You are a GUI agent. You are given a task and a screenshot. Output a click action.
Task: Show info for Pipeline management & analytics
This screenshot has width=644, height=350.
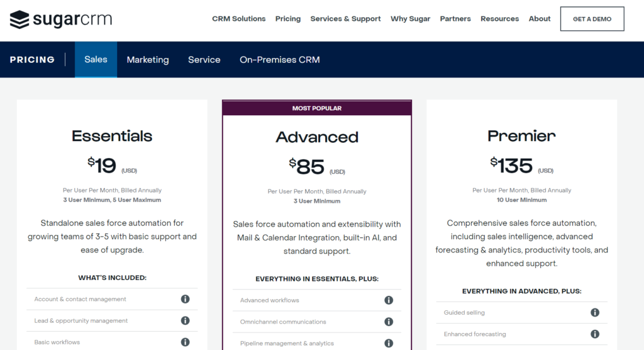(389, 343)
